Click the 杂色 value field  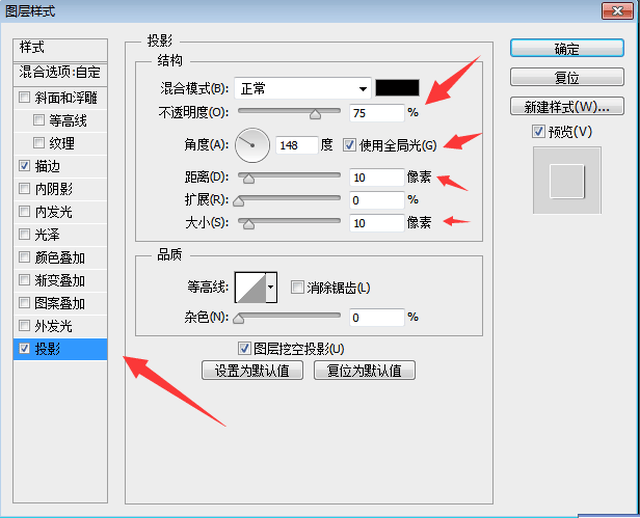377,317
